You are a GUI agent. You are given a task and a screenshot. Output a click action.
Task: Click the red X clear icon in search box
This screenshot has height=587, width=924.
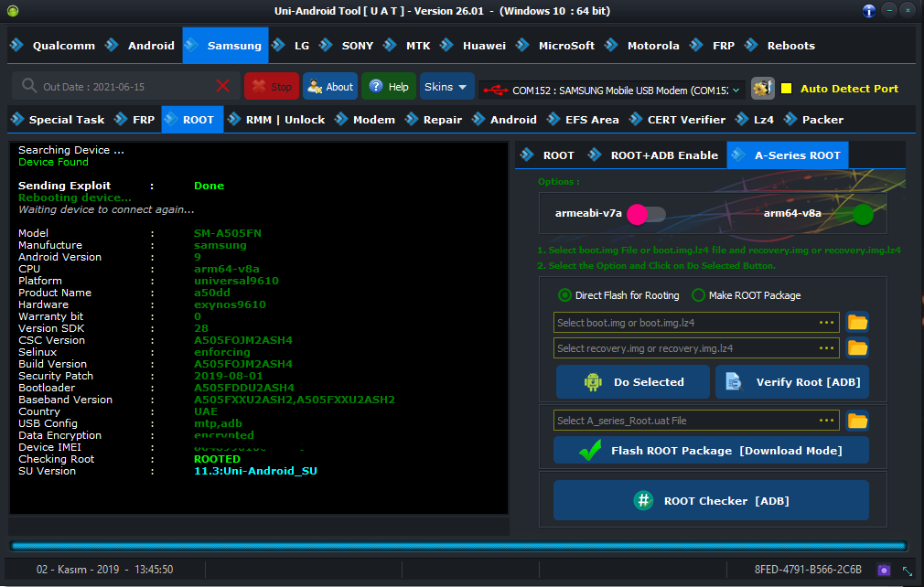pyautogui.click(x=223, y=86)
